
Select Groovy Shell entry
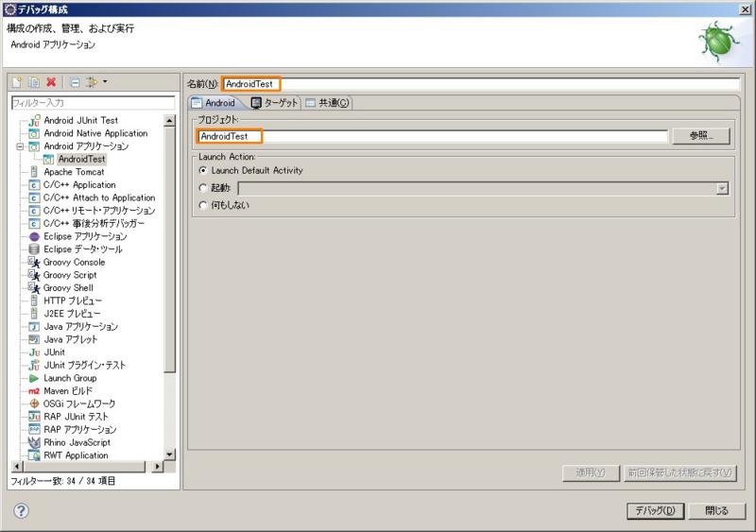(68, 288)
